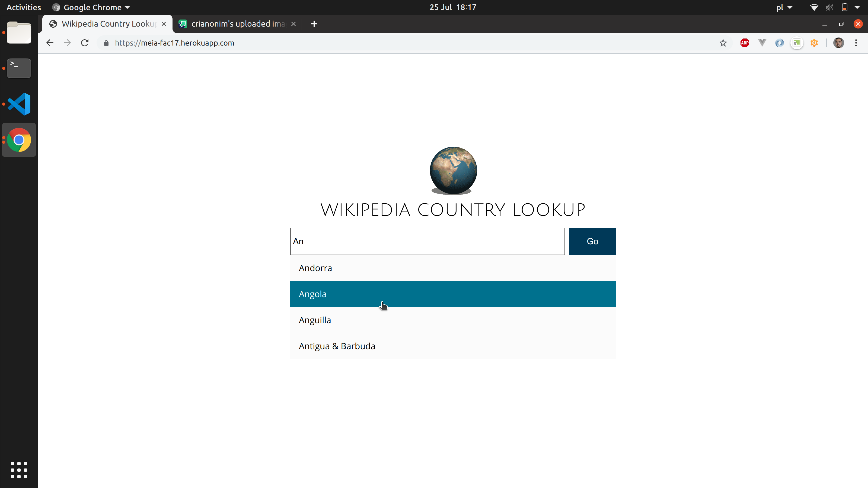Open a new browser tab
Viewport: 868px width, 488px height.
[x=314, y=24]
